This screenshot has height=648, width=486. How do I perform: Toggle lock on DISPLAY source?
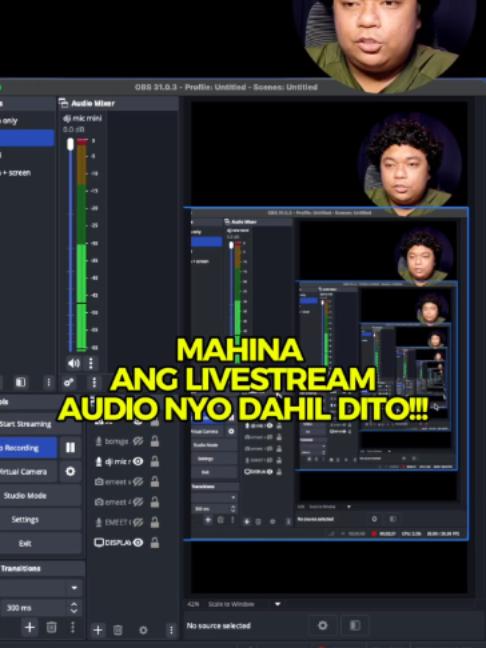pos(155,542)
